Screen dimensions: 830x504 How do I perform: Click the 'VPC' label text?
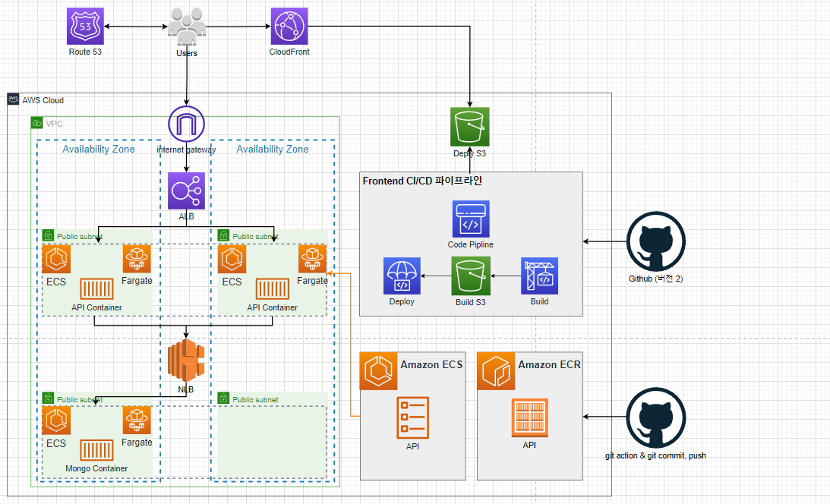pyautogui.click(x=55, y=124)
